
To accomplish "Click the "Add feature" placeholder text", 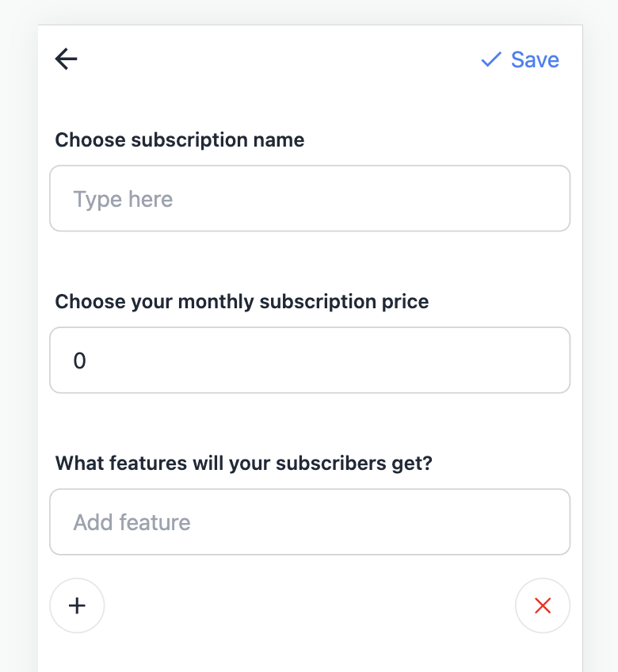I will click(x=132, y=522).
